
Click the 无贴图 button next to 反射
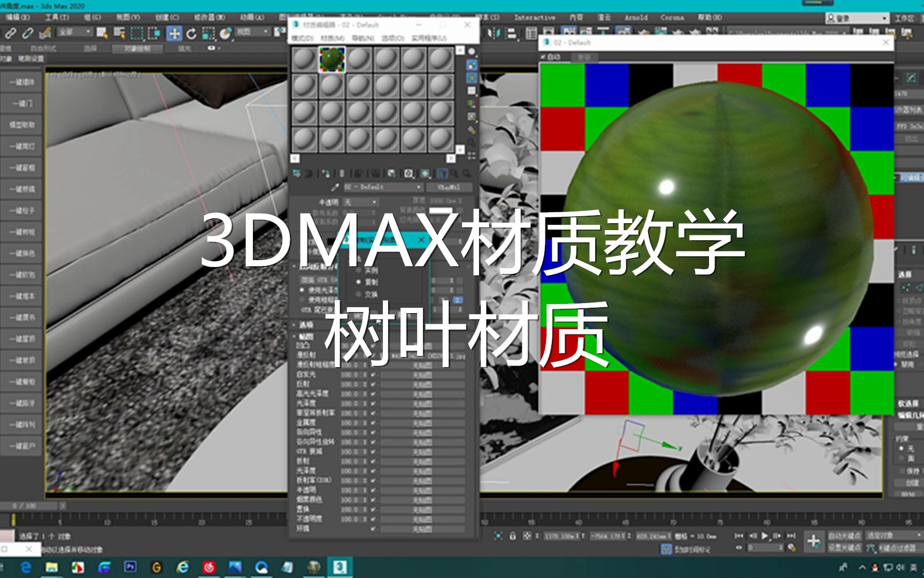point(422,384)
